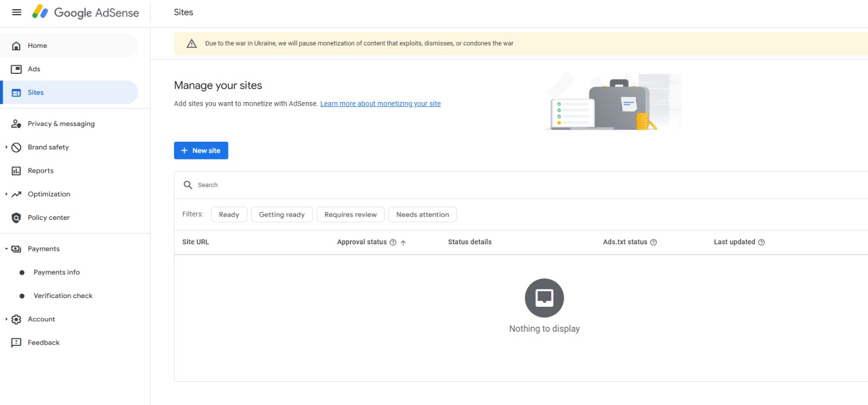Click the Ads icon in sidebar

(x=16, y=69)
